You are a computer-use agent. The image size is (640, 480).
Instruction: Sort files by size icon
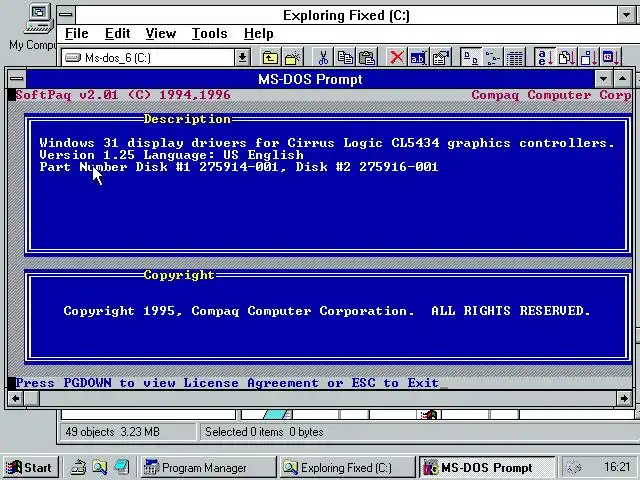click(589, 58)
